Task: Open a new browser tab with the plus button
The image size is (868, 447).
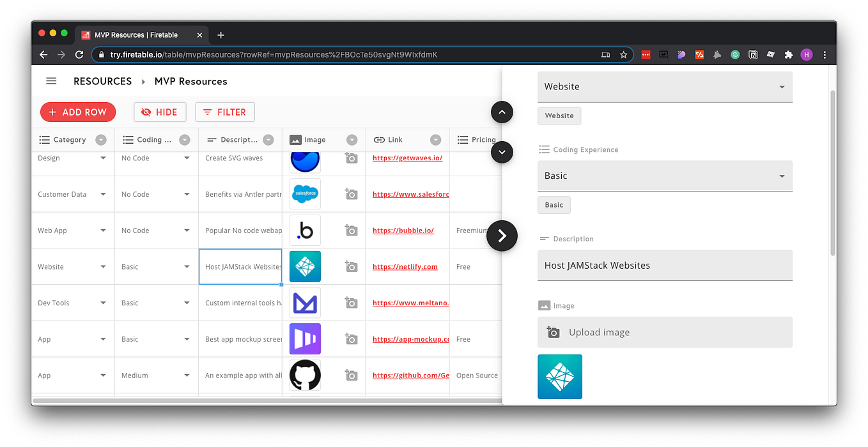Action: tap(221, 34)
